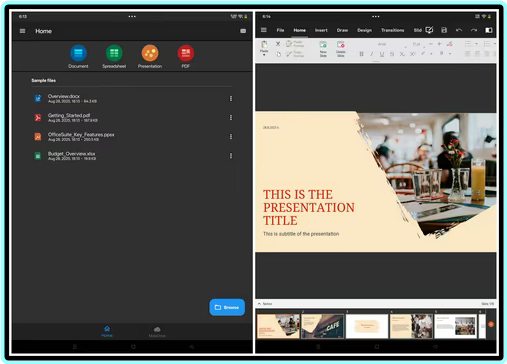The image size is (507, 364).
Task: Toggle Superscript formatting
Action: [413, 54]
